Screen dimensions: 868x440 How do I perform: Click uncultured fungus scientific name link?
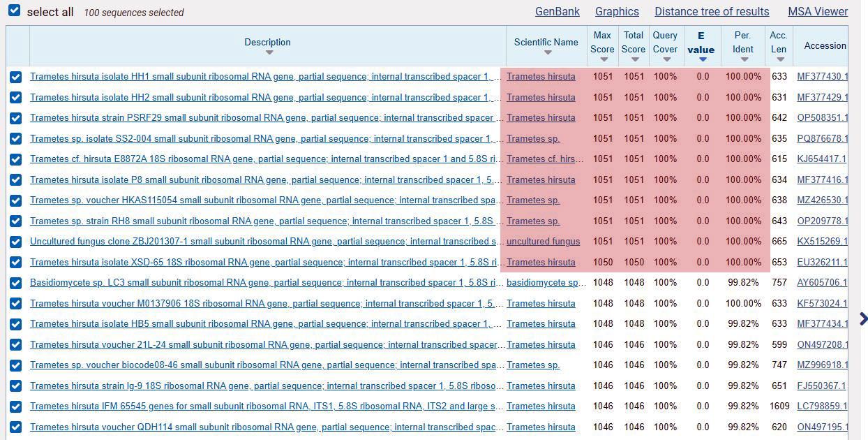543,242
